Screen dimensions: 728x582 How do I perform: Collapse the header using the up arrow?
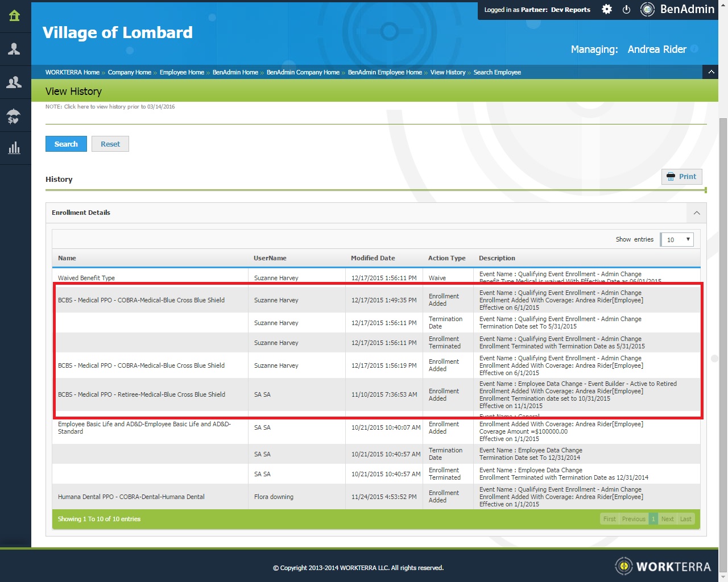(x=710, y=72)
